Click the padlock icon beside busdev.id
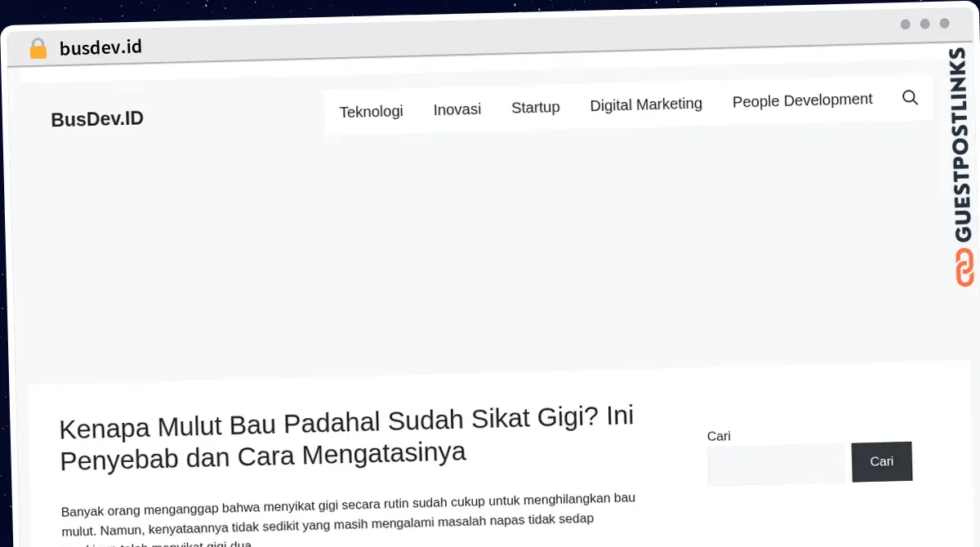The image size is (980, 547). [x=38, y=49]
